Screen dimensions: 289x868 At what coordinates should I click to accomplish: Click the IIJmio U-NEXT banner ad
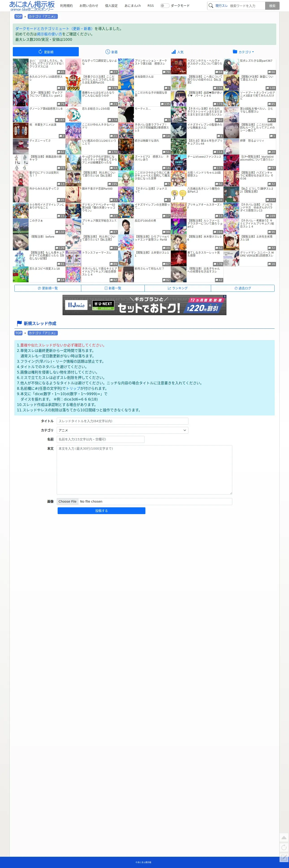144,305
